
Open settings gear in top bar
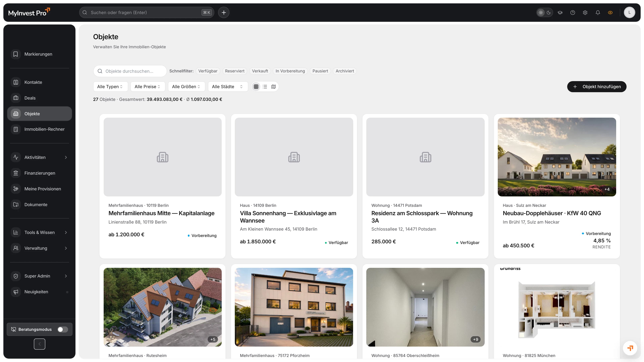pyautogui.click(x=585, y=13)
